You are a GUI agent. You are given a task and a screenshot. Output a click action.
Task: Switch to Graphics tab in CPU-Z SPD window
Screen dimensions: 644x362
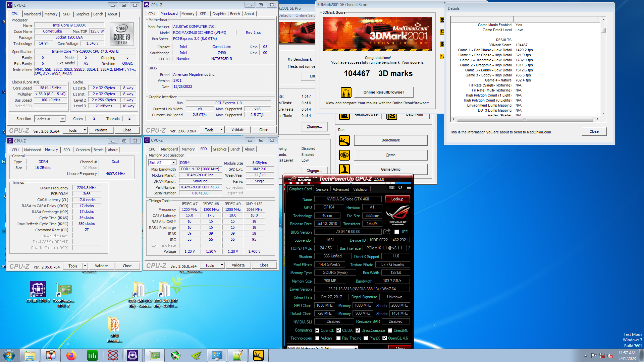[x=219, y=149]
